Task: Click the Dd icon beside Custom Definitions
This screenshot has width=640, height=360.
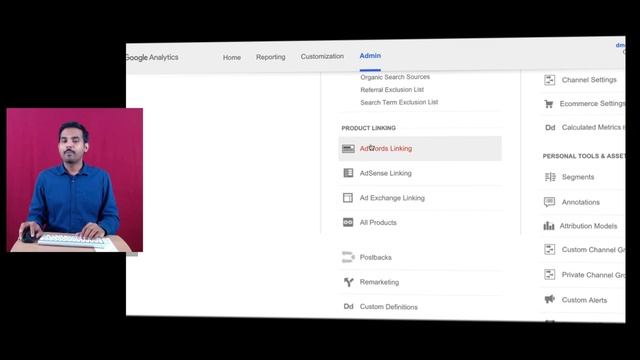Action: (x=348, y=307)
